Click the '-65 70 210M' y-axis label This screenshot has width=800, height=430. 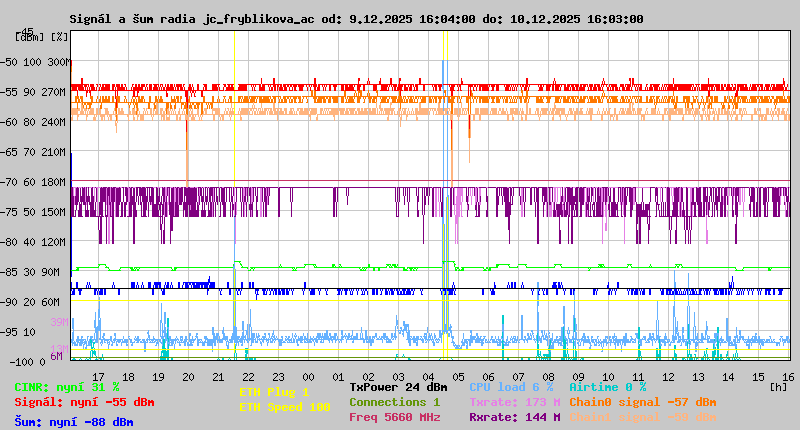33,152
